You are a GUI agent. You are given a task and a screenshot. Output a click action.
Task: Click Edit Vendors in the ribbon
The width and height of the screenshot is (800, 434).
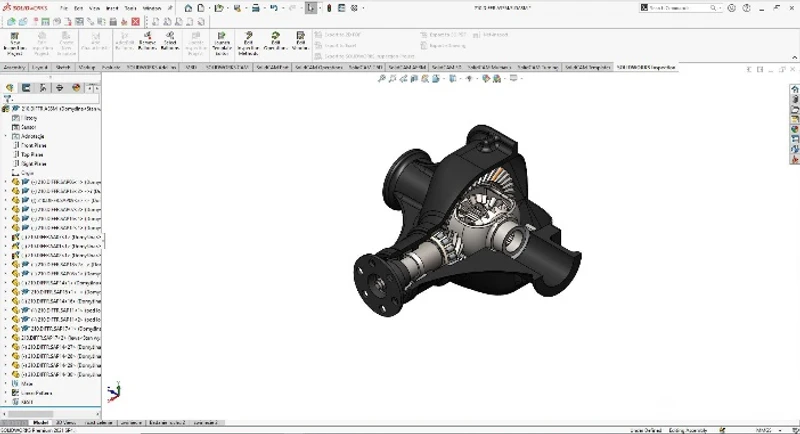[x=301, y=41]
